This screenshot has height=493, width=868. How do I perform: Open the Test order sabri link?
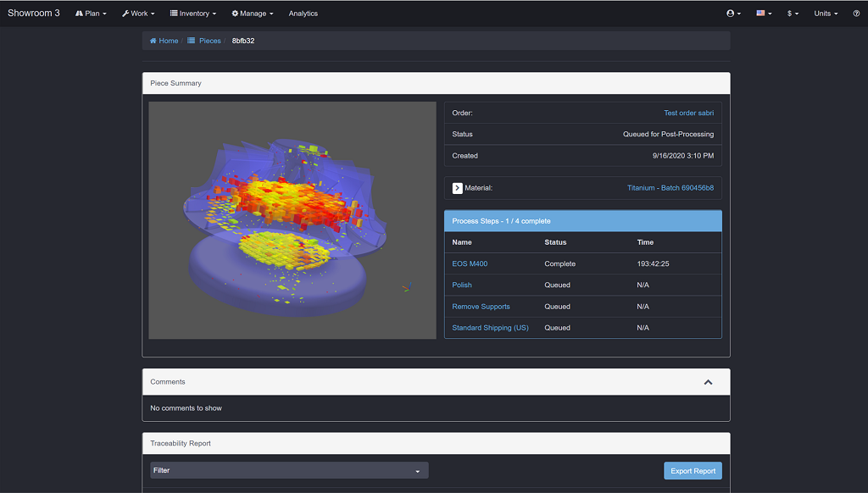tap(688, 113)
